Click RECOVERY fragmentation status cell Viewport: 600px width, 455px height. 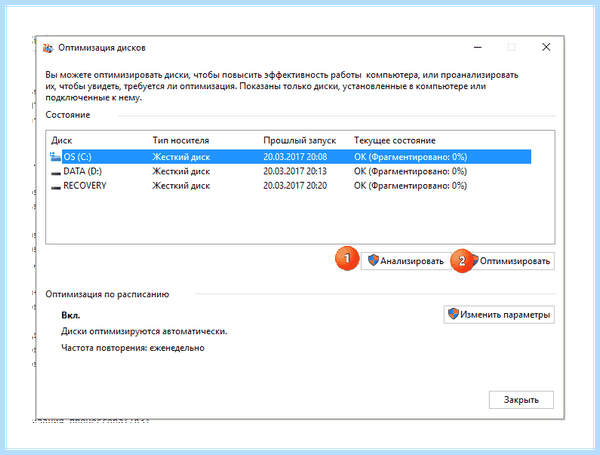pyautogui.click(x=410, y=186)
